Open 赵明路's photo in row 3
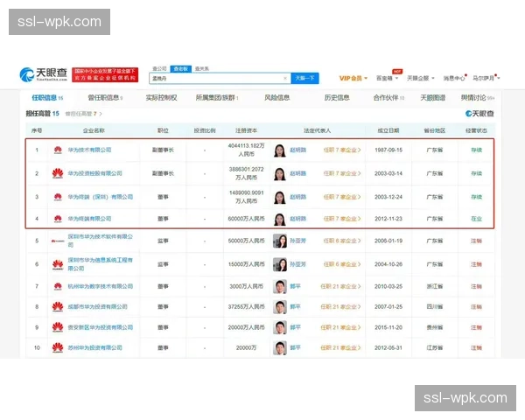Screen dimensions: 525x420 (280, 197)
